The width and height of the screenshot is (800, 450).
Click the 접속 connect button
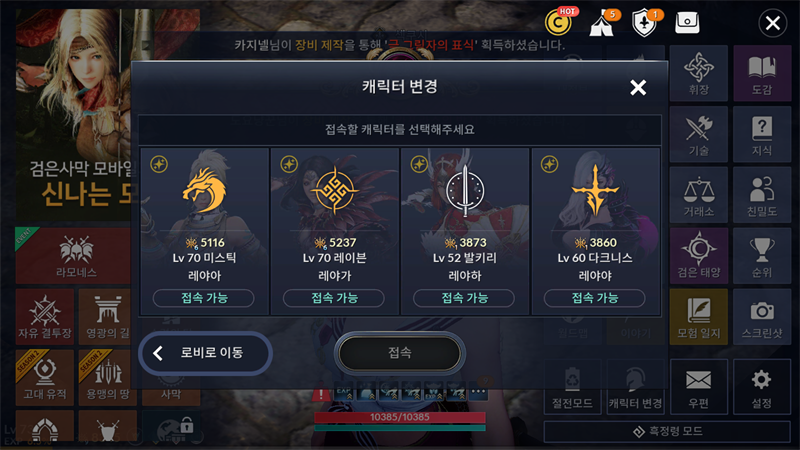click(x=399, y=353)
